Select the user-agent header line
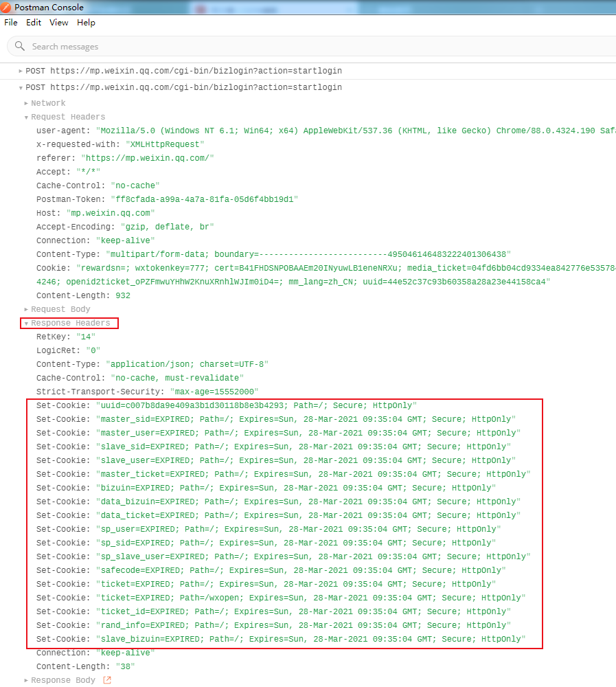This screenshot has width=616, height=687. [326, 131]
